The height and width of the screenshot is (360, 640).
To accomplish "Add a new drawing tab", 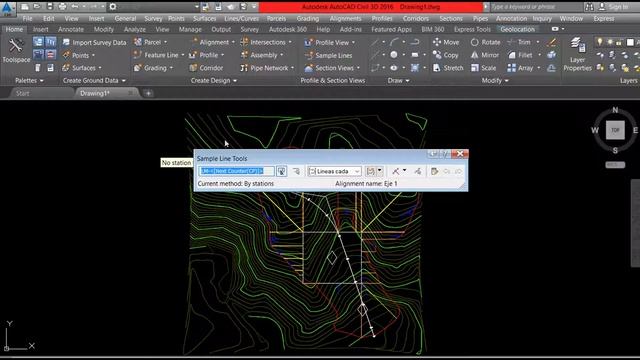I will [x=148, y=93].
